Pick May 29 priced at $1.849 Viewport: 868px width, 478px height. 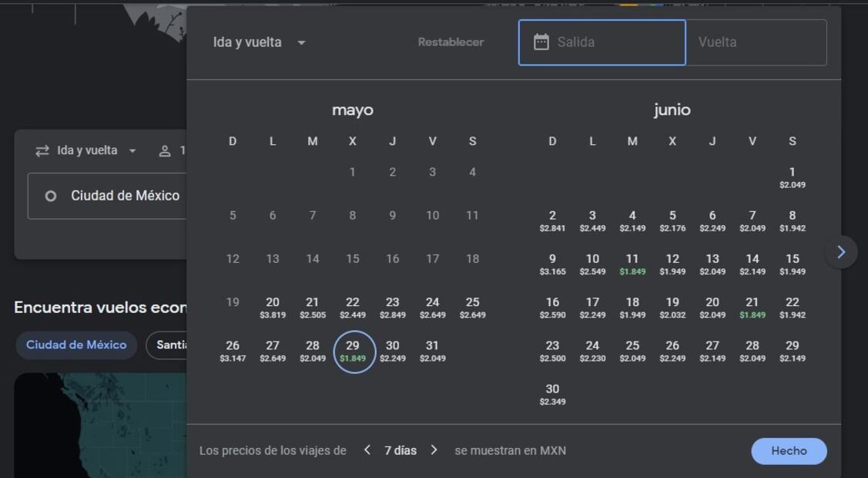coord(353,351)
